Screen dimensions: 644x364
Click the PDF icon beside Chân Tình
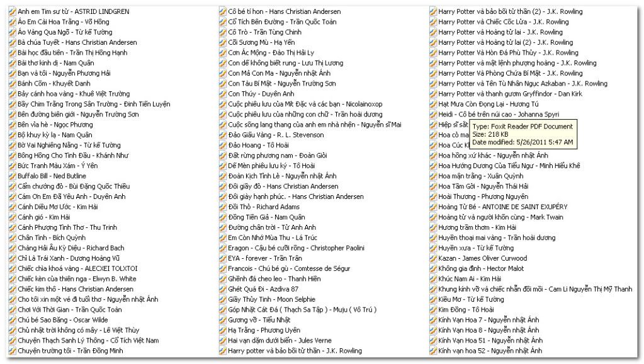[12, 237]
